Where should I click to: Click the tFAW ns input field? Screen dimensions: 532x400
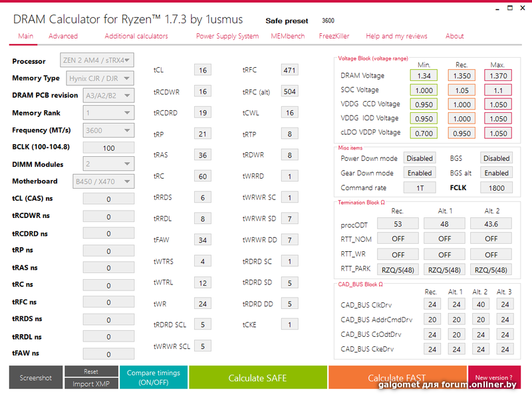pos(108,354)
